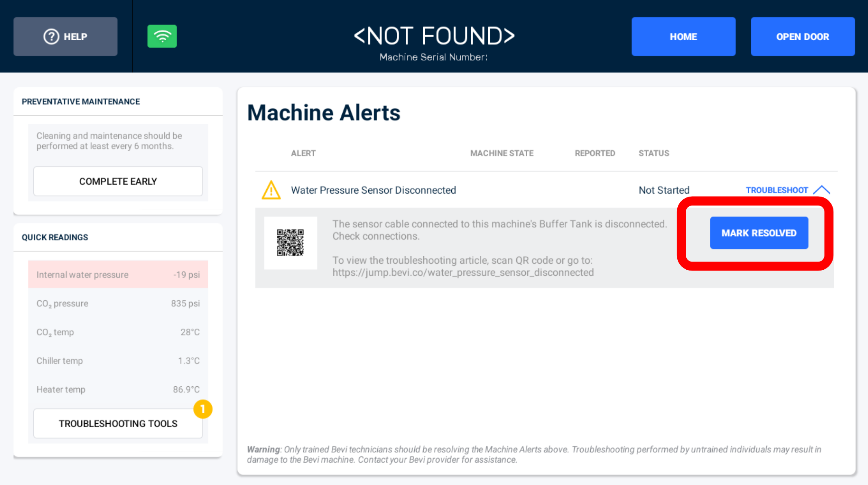Click the yellow warning triangle icon
Viewport: 868px width, 485px height.
pos(271,190)
